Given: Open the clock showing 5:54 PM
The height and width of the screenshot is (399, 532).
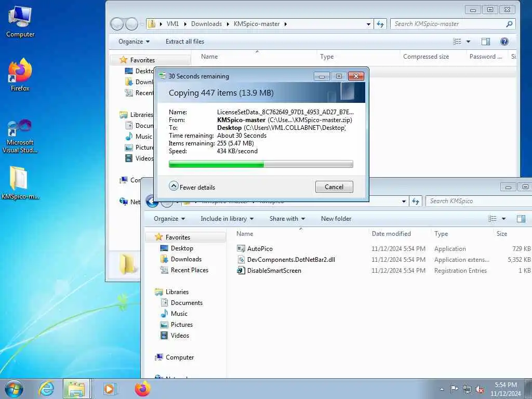Looking at the screenshot, I should (506, 389).
